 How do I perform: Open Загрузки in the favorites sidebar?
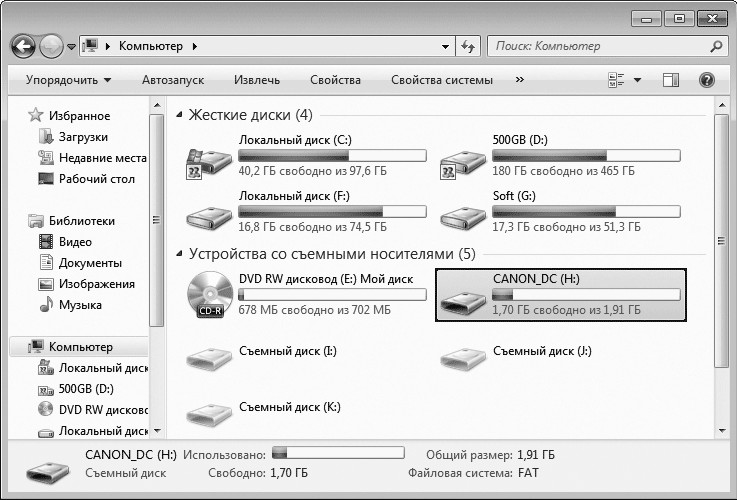(83, 137)
